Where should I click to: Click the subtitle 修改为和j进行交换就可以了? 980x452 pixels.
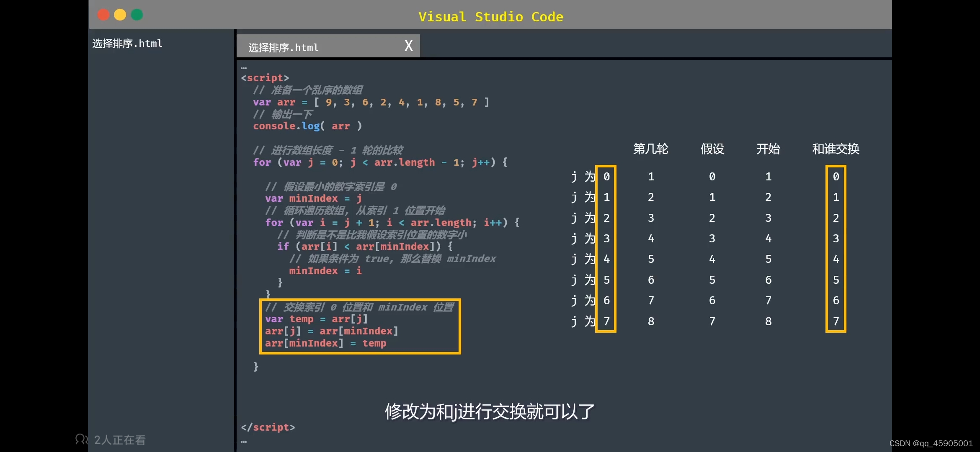tap(487, 411)
